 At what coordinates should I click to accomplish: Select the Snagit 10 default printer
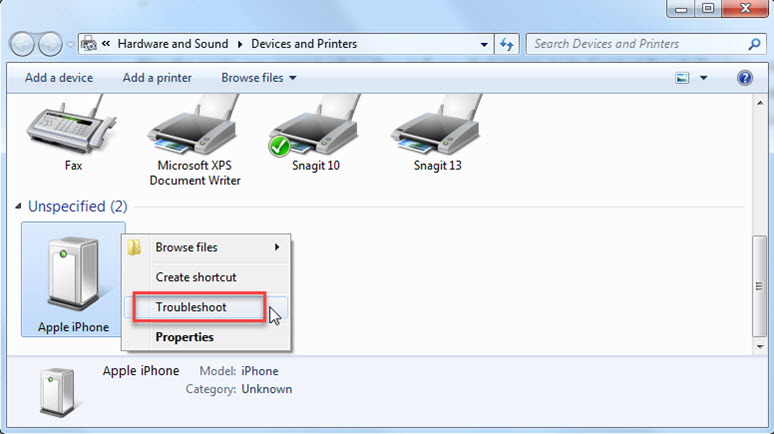point(315,125)
